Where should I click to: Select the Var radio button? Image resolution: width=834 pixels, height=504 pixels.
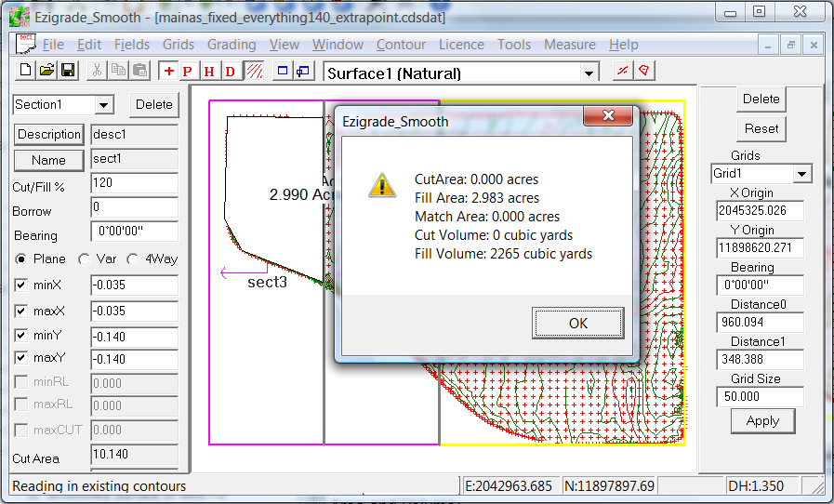point(85,259)
